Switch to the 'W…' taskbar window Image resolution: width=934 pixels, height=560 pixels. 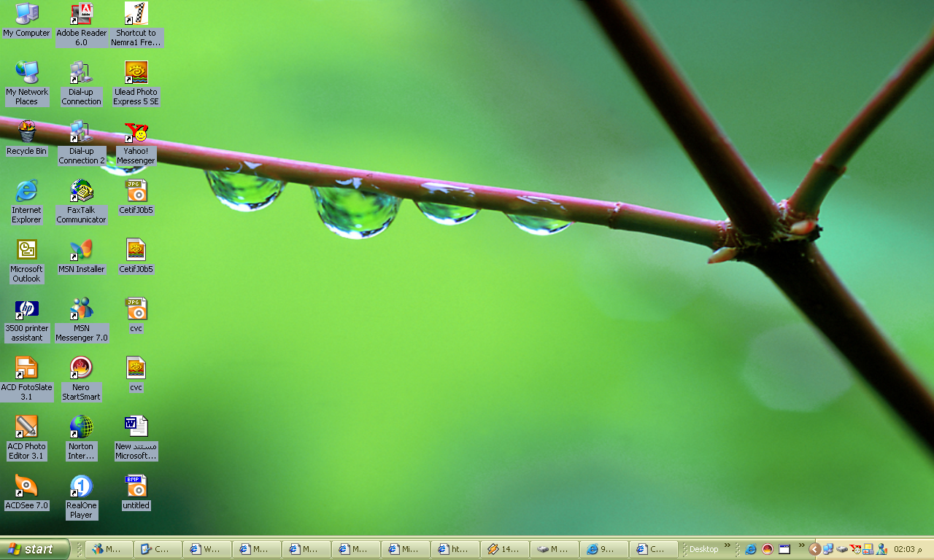[207, 549]
